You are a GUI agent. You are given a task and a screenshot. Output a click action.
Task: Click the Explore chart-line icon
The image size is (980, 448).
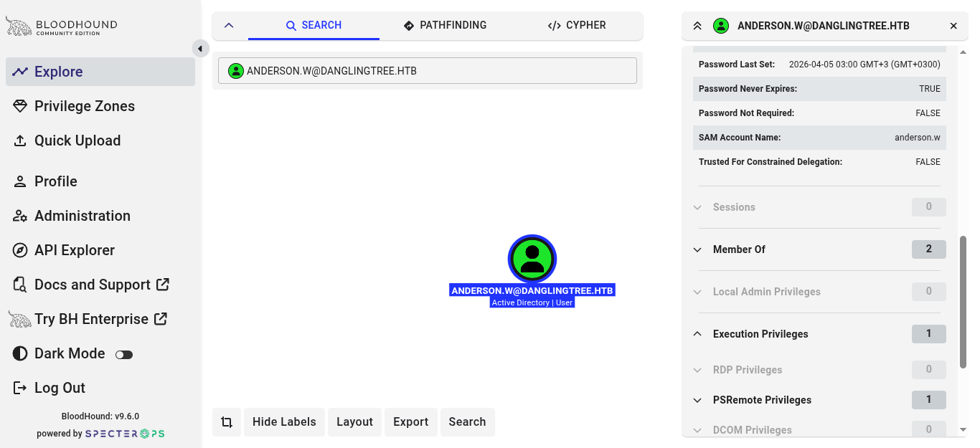pyautogui.click(x=20, y=72)
